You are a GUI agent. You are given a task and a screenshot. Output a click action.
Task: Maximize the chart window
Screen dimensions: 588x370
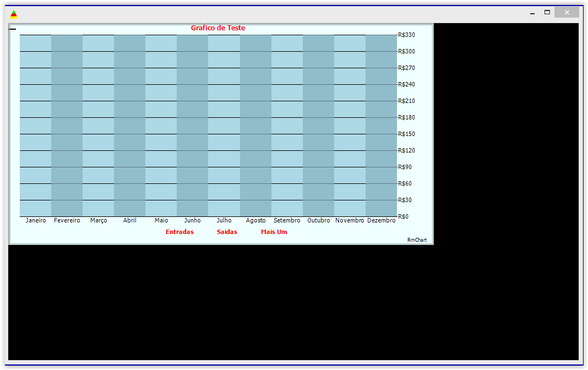pyautogui.click(x=547, y=12)
